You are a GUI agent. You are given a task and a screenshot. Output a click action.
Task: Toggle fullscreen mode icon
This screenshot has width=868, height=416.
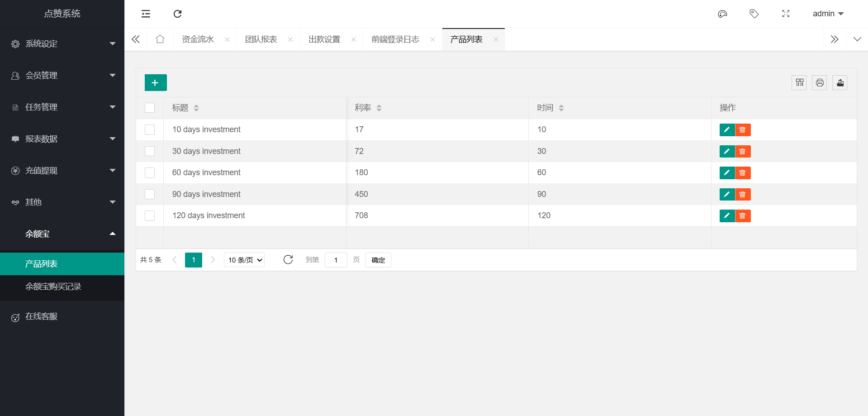pyautogui.click(x=786, y=14)
